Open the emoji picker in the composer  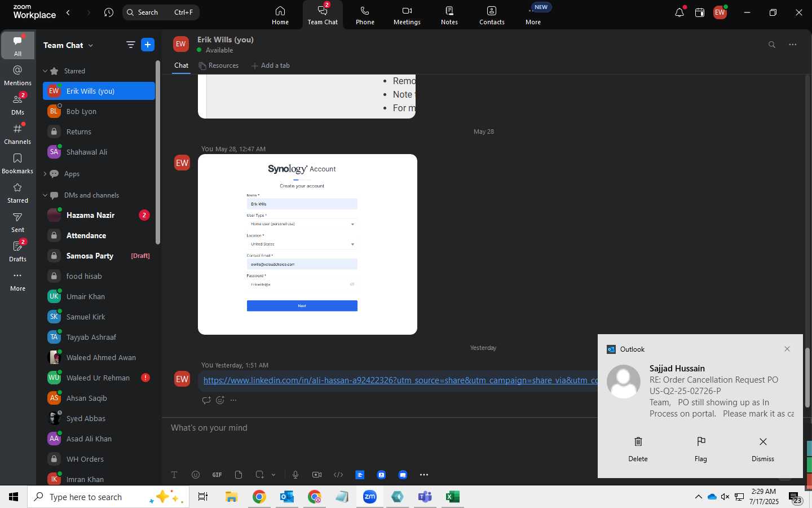pyautogui.click(x=196, y=475)
